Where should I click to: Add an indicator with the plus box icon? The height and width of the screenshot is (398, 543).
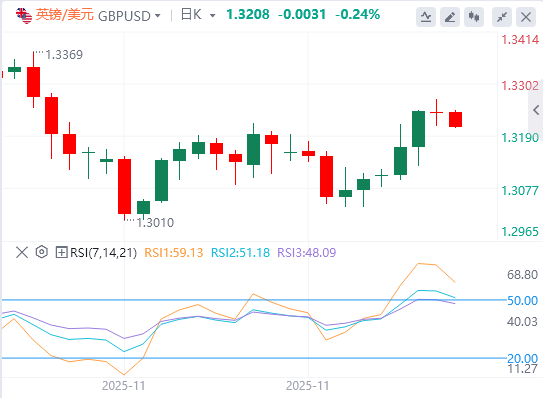(61, 252)
